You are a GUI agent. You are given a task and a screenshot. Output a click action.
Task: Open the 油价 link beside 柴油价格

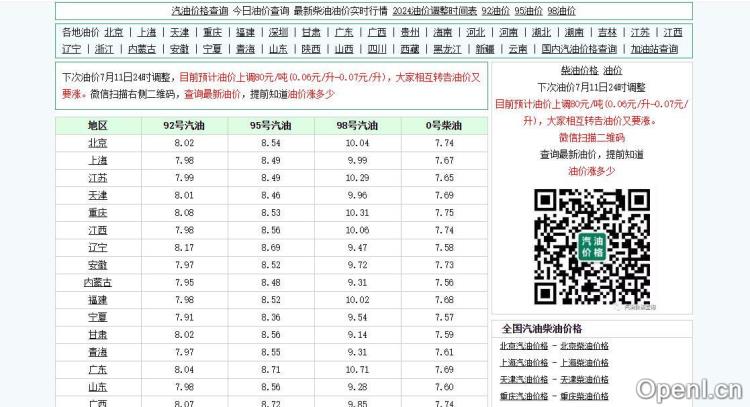tap(613, 71)
